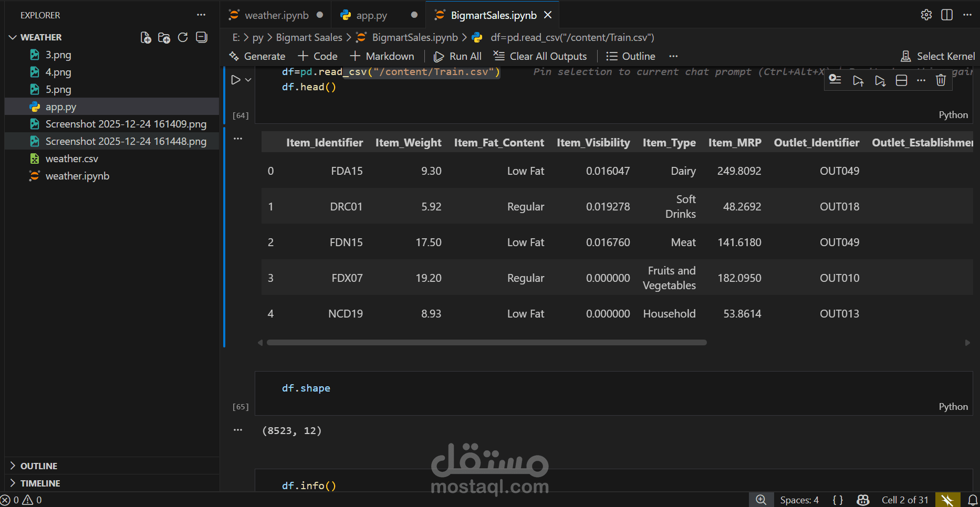Split the current notebook cell

[901, 80]
